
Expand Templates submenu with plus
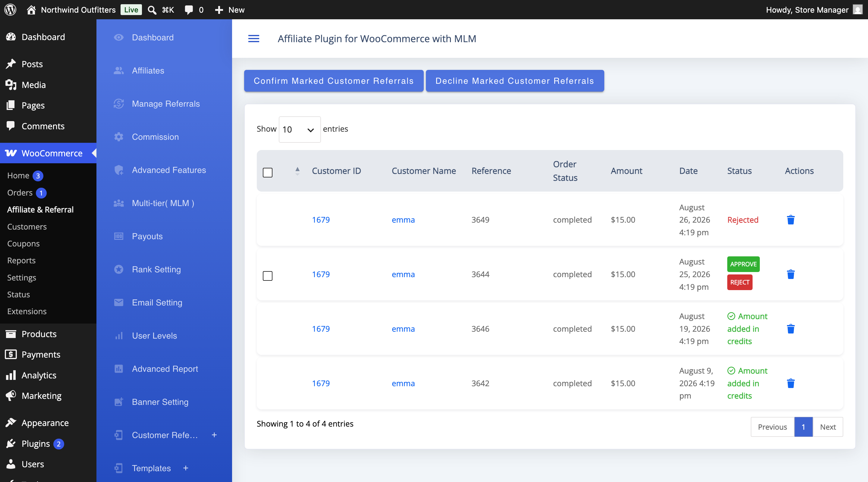coord(186,468)
